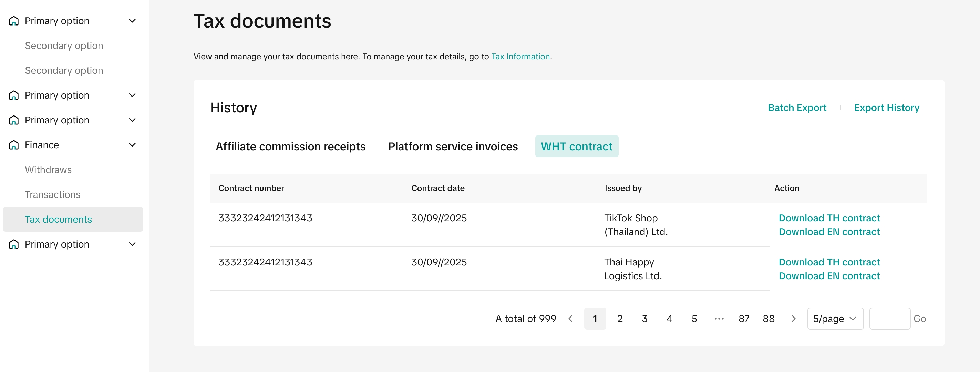
Task: Switch to Affiliate commission receipts tab
Action: (290, 147)
